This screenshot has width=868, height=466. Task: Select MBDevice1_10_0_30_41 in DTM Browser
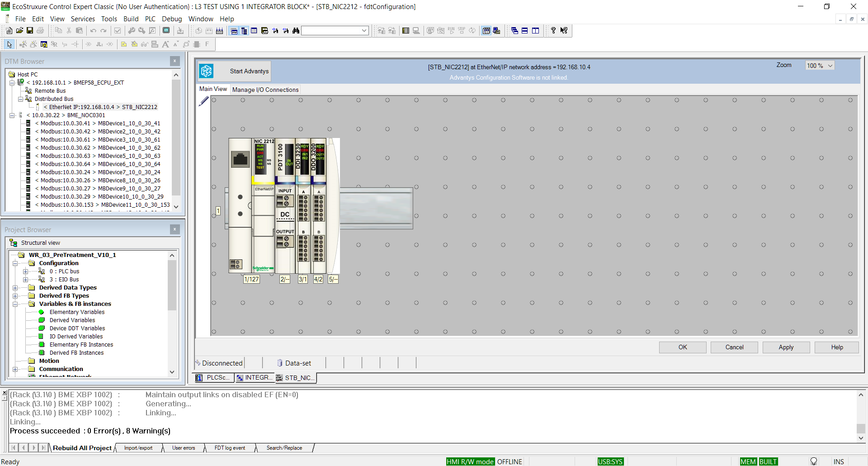tap(98, 124)
